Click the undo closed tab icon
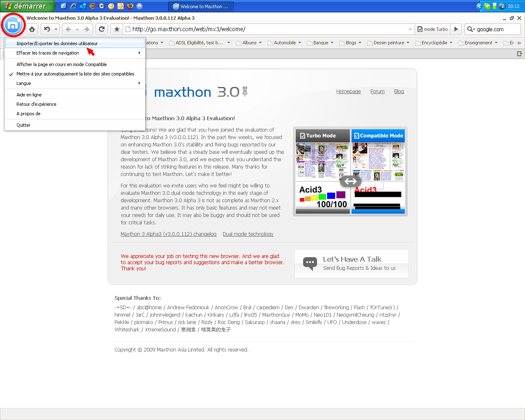 pos(47,29)
